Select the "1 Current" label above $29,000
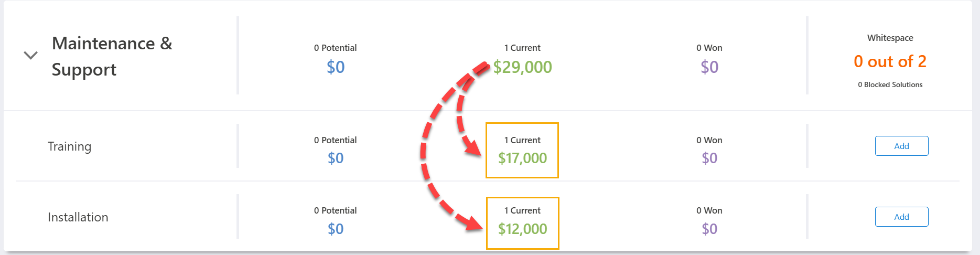 522,48
